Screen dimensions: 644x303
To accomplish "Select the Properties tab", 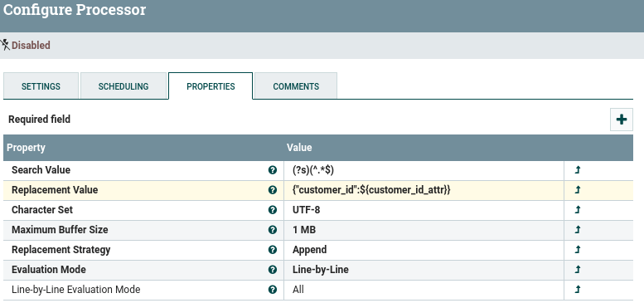I will point(211,86).
